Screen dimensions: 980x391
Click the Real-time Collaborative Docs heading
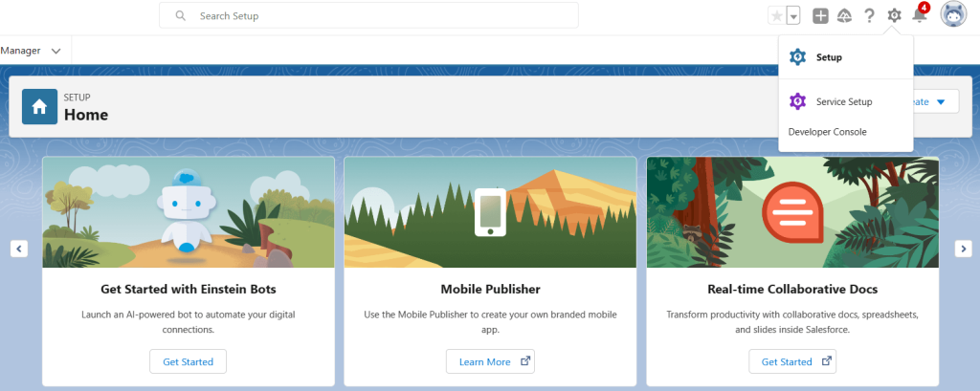pyautogui.click(x=792, y=290)
